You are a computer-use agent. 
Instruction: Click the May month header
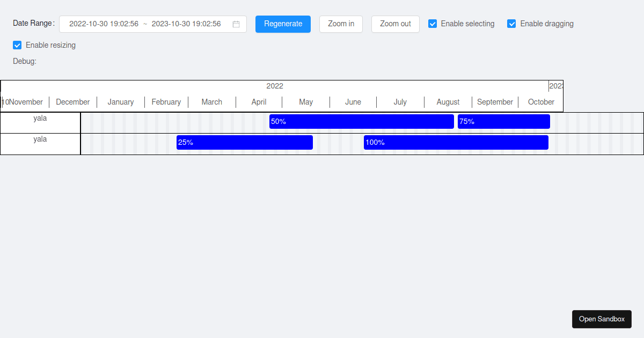click(306, 102)
